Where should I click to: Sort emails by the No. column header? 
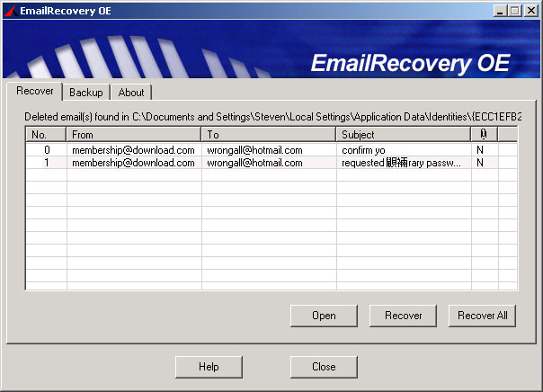pyautogui.click(x=46, y=134)
